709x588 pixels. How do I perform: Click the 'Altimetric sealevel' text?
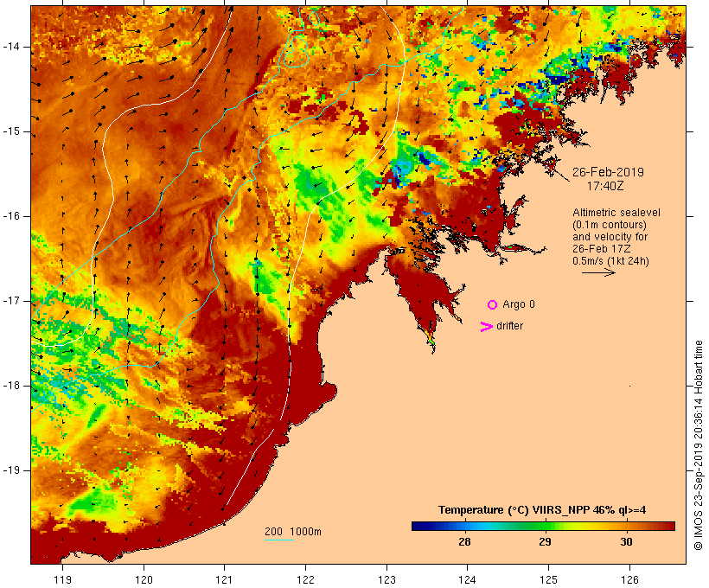coord(616,213)
